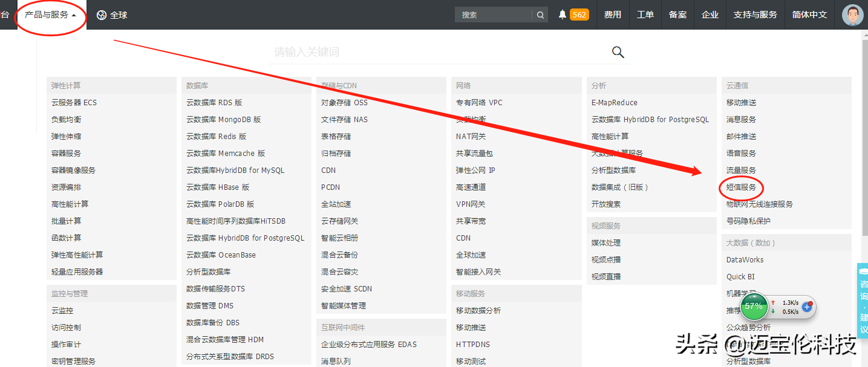Open 函数计算
The width and height of the screenshot is (868, 367).
coord(67,238)
